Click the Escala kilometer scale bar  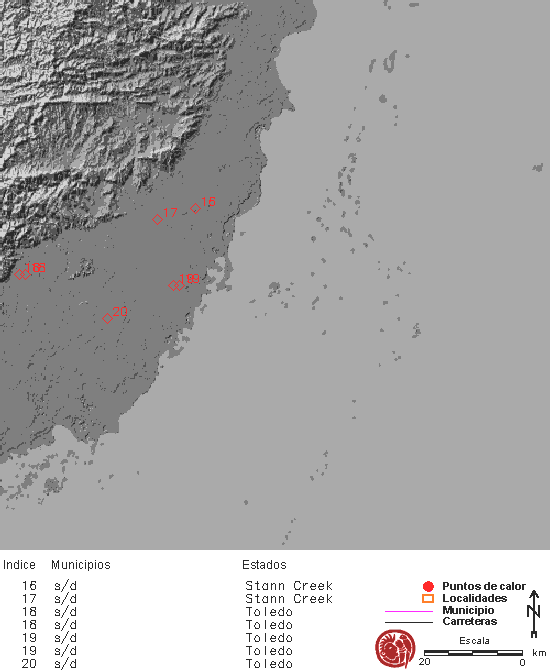473,652
